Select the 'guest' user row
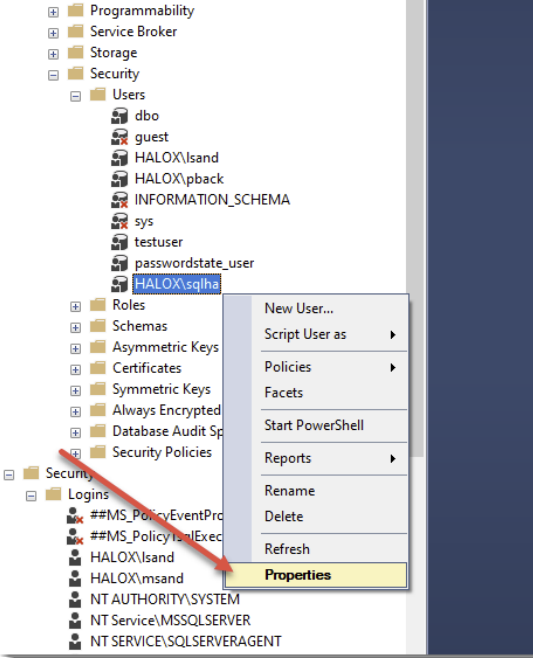 (151, 137)
